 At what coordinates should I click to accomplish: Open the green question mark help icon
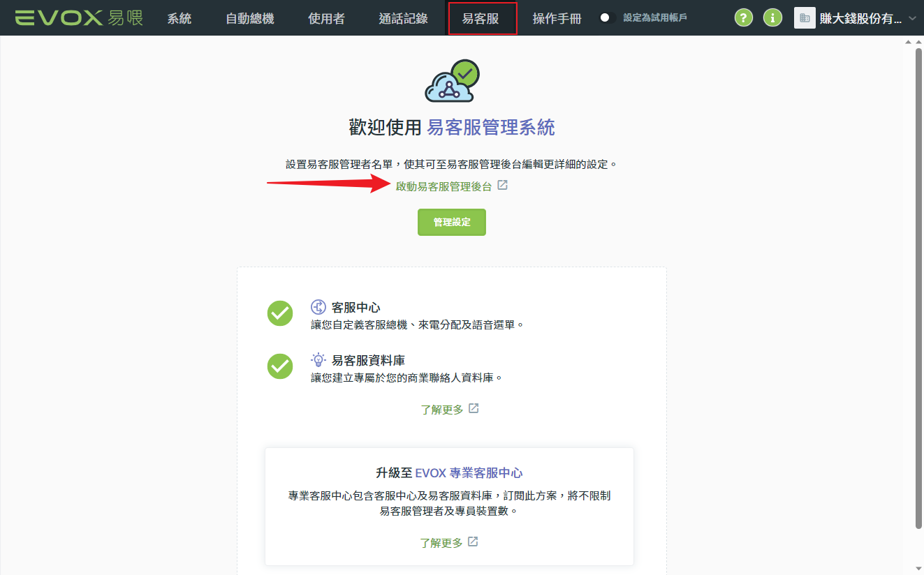(745, 18)
